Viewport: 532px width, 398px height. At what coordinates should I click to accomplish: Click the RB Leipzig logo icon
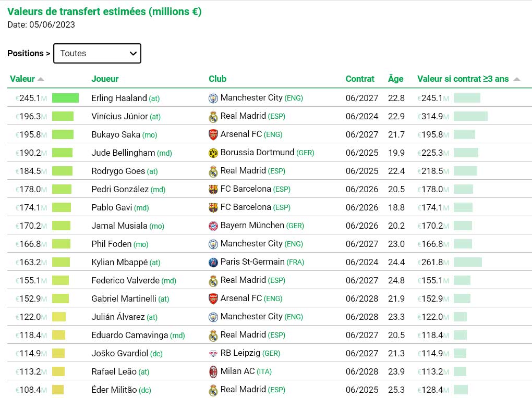(x=213, y=354)
